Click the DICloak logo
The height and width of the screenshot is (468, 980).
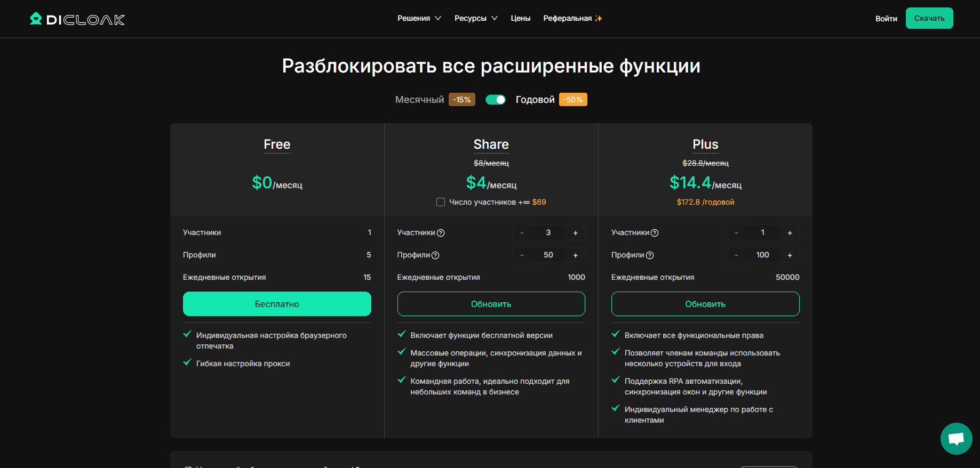click(x=77, y=19)
